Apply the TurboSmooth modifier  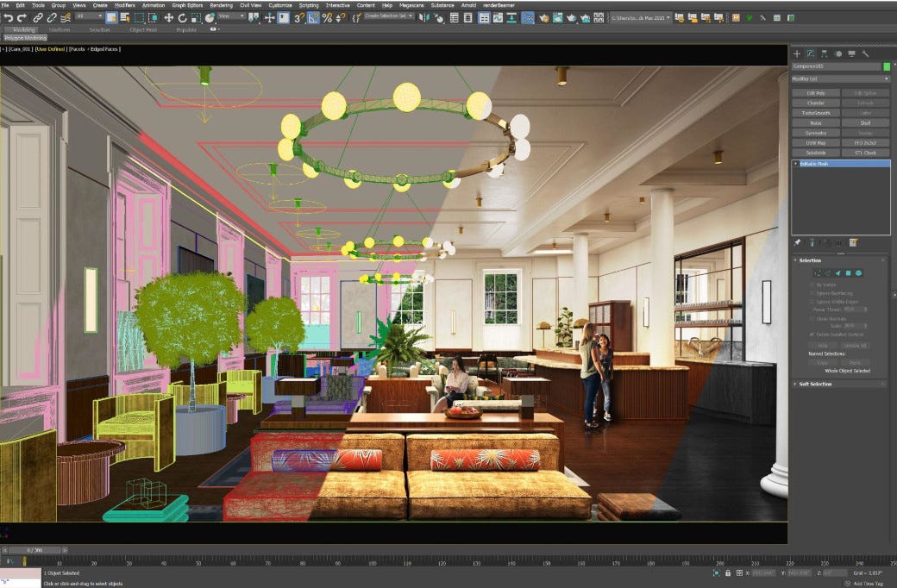[814, 113]
